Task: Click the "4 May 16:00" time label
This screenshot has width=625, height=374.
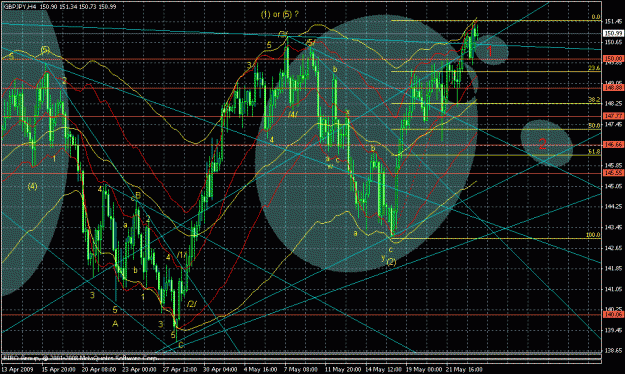Action: click(x=260, y=370)
